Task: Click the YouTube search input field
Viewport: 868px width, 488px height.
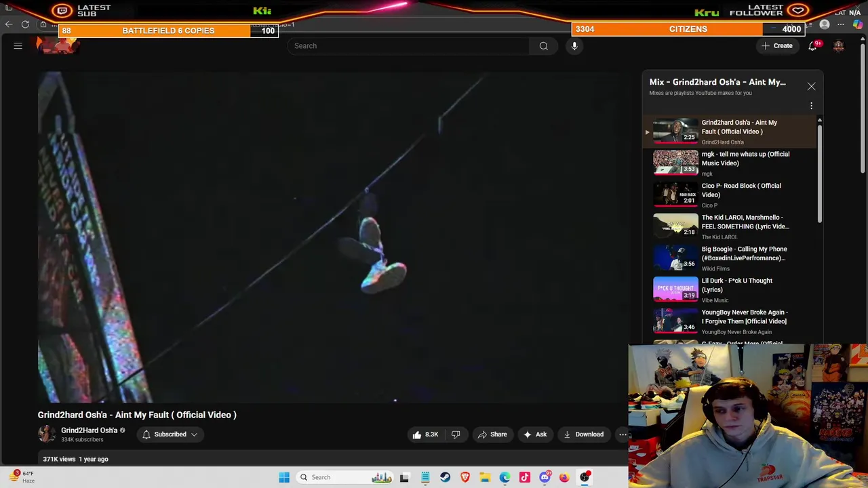Action: point(408,46)
